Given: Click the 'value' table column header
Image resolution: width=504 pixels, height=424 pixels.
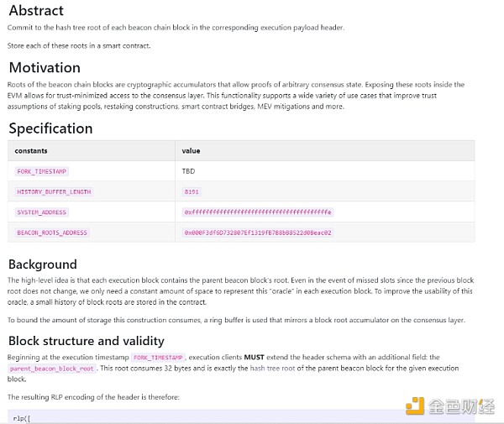Looking at the screenshot, I should pos(192,150).
